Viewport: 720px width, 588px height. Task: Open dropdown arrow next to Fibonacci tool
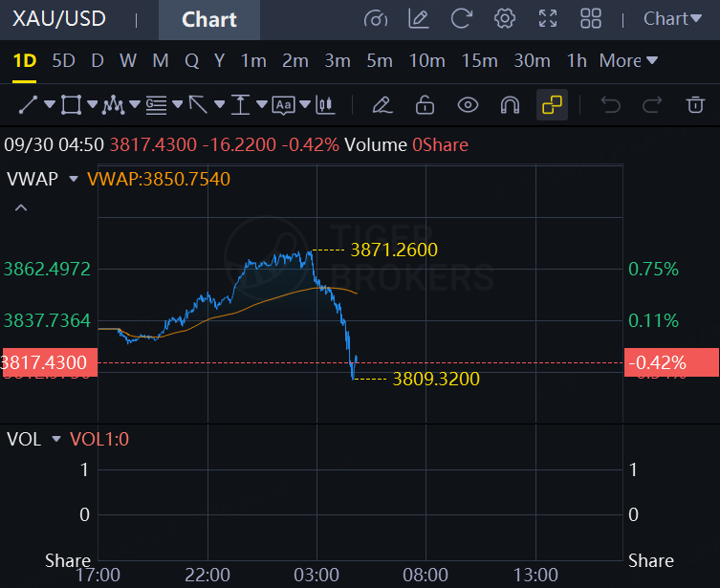[177, 104]
